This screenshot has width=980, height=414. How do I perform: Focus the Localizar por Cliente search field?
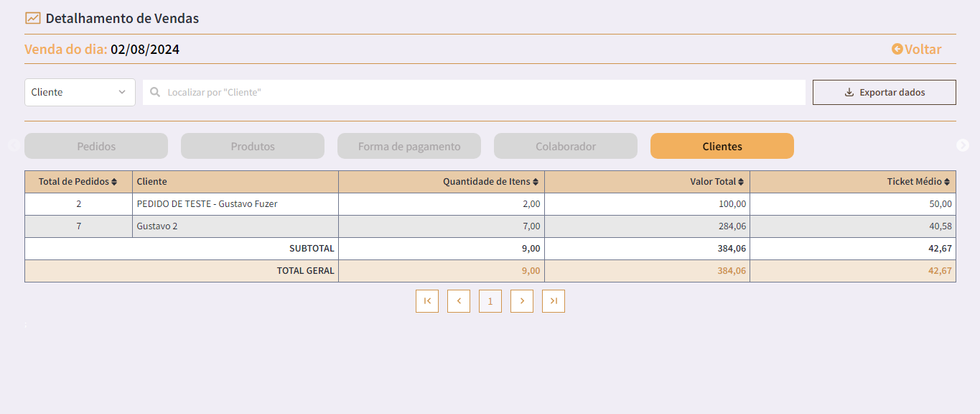474,92
